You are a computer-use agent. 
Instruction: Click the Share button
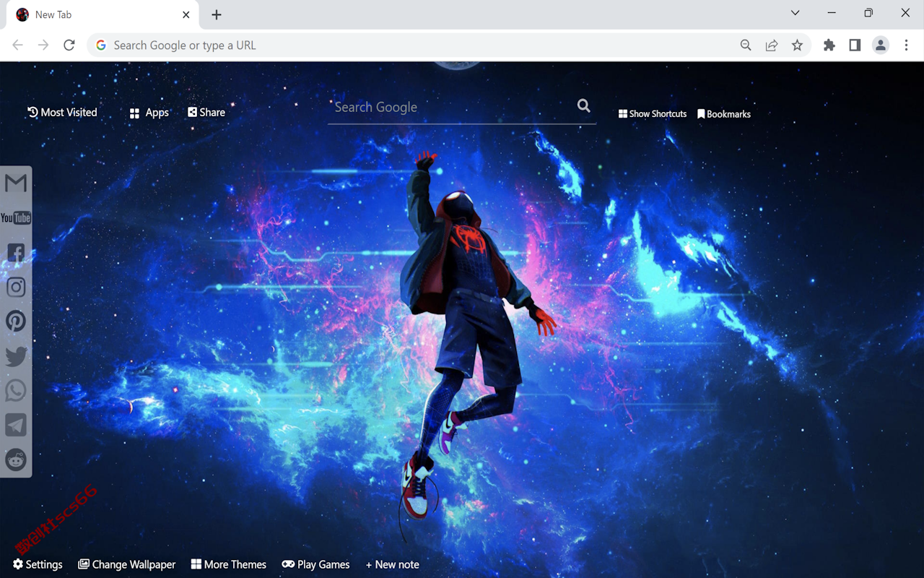pyautogui.click(x=206, y=112)
